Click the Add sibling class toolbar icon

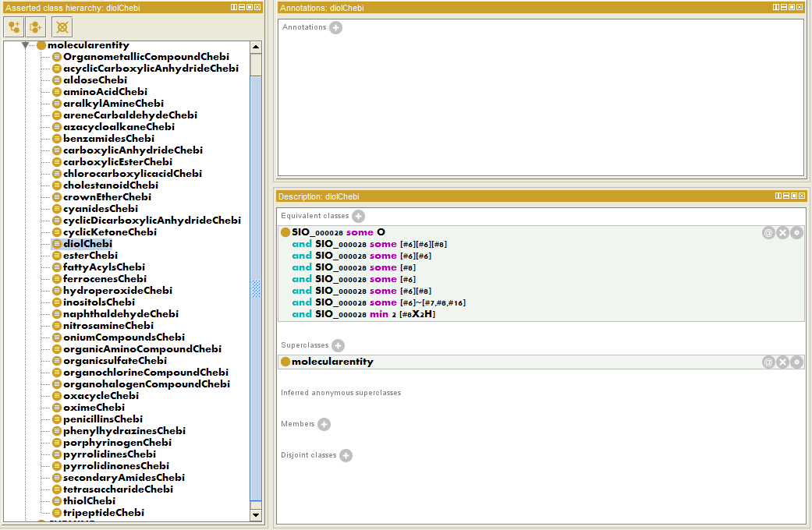tap(36, 27)
